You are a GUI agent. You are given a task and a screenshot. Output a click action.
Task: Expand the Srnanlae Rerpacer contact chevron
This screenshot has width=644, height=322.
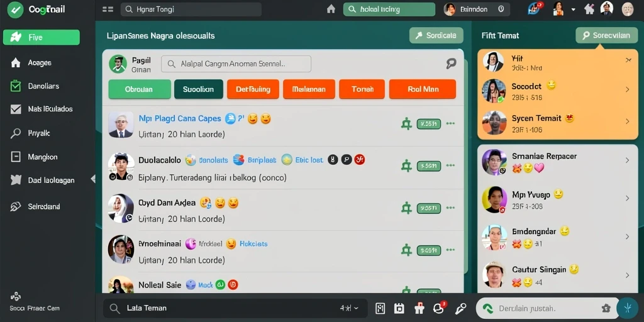pos(627,160)
